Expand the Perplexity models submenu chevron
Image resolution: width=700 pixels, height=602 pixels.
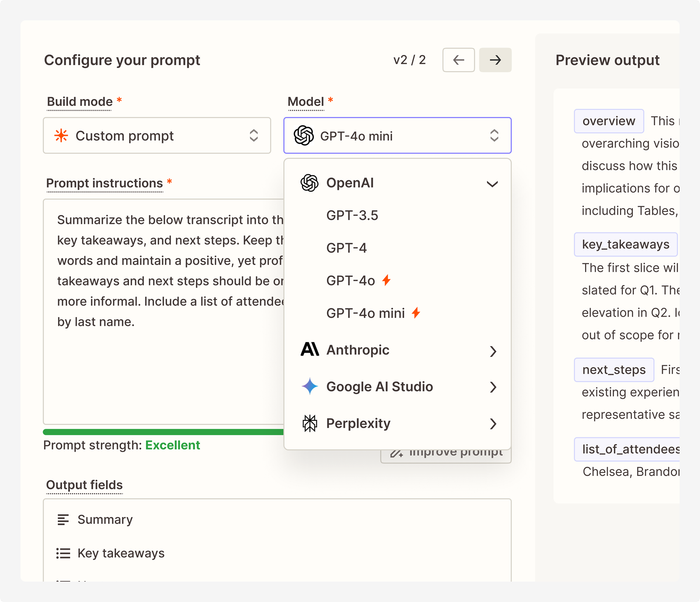(493, 423)
